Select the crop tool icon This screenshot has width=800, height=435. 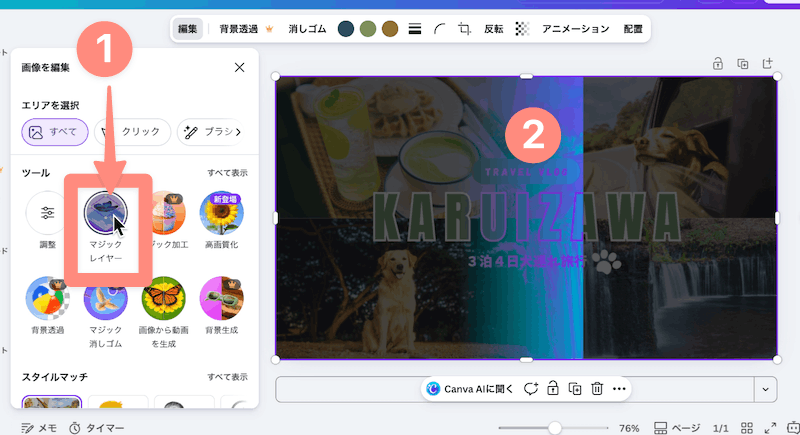point(464,29)
